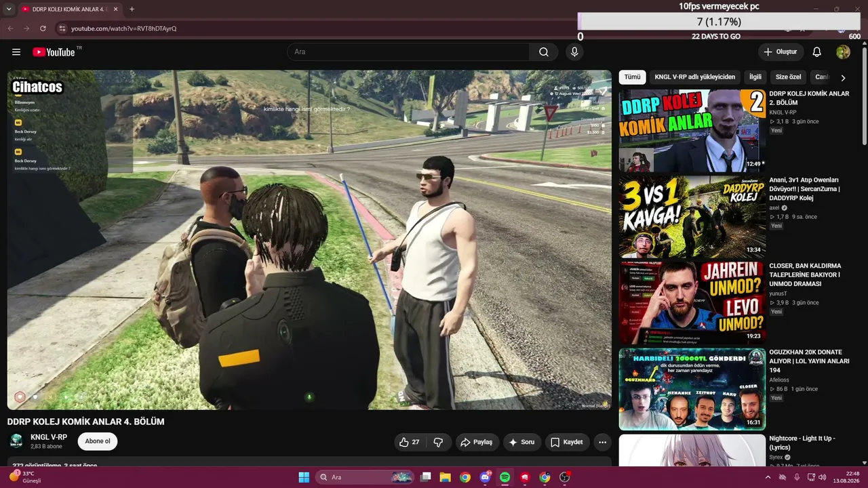Click the Windows taskbar Ara search box
The height and width of the screenshot is (488, 868).
coord(366,477)
